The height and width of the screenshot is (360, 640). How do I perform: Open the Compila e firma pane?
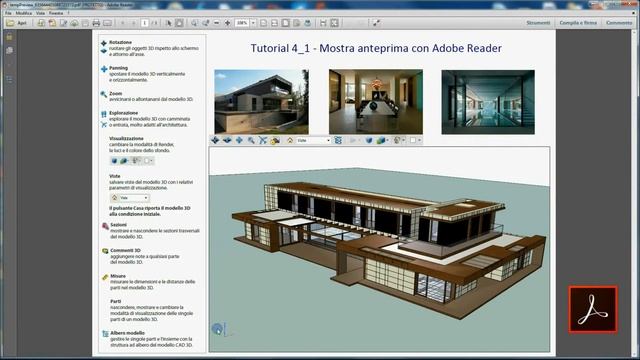(x=578, y=23)
